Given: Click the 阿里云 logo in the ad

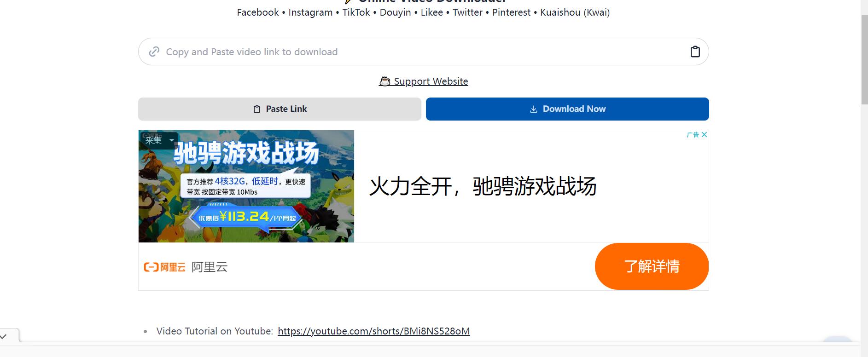Looking at the screenshot, I should click(164, 267).
